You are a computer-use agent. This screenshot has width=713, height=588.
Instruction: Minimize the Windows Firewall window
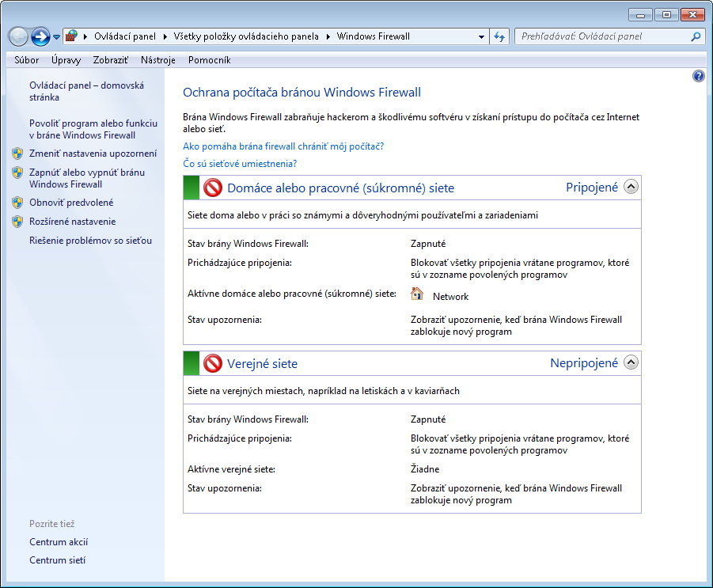pyautogui.click(x=641, y=15)
